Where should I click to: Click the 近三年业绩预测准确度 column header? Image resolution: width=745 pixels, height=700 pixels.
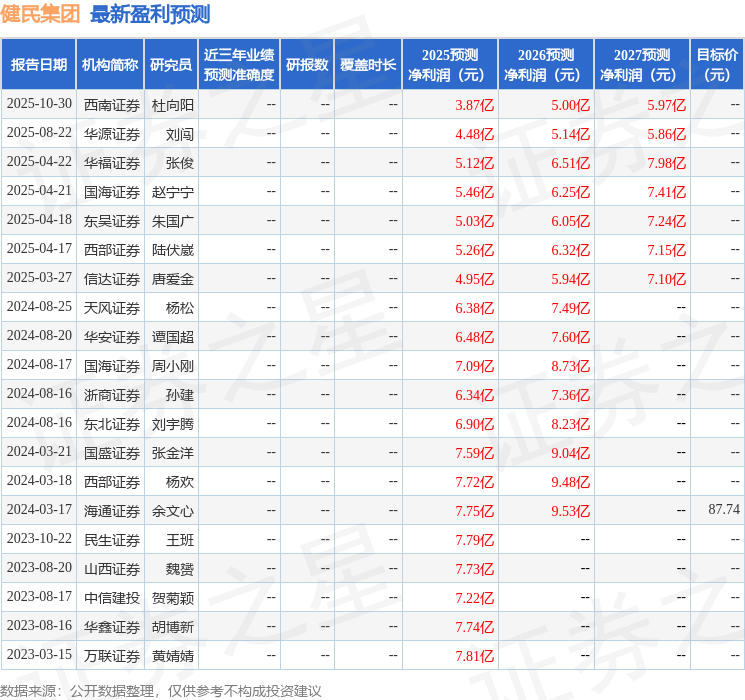[x=238, y=65]
